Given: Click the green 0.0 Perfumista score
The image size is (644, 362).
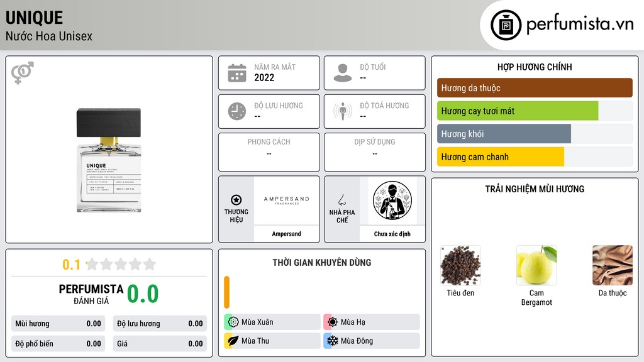Looking at the screenshot, I should 143,294.
